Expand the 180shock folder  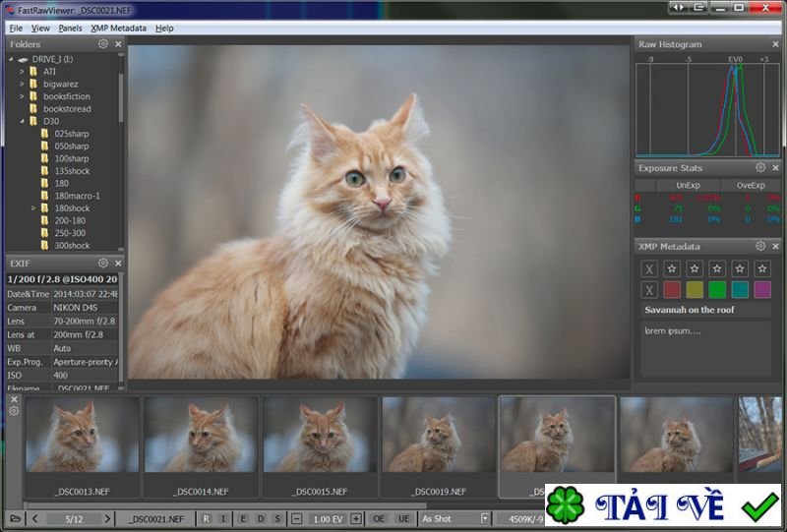[33, 208]
